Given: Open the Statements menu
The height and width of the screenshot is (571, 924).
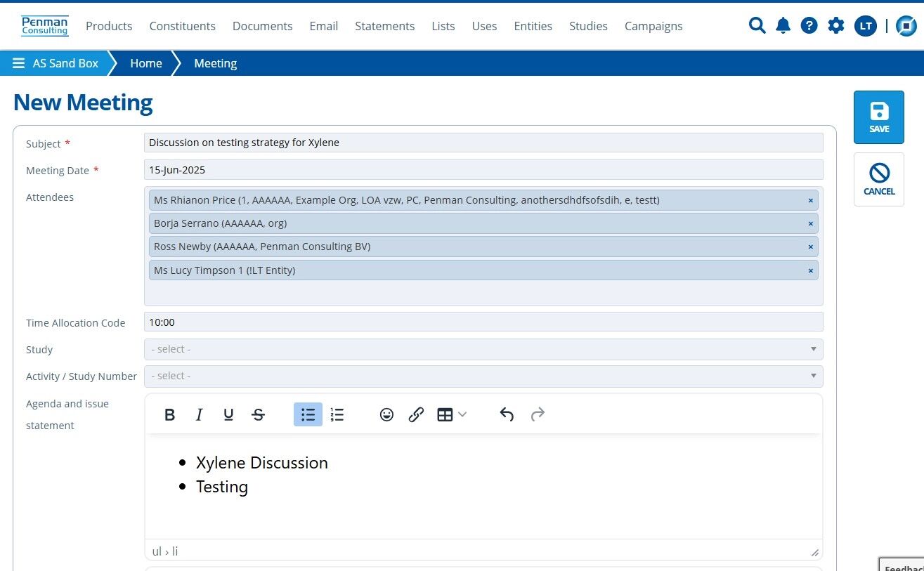Looking at the screenshot, I should (384, 26).
